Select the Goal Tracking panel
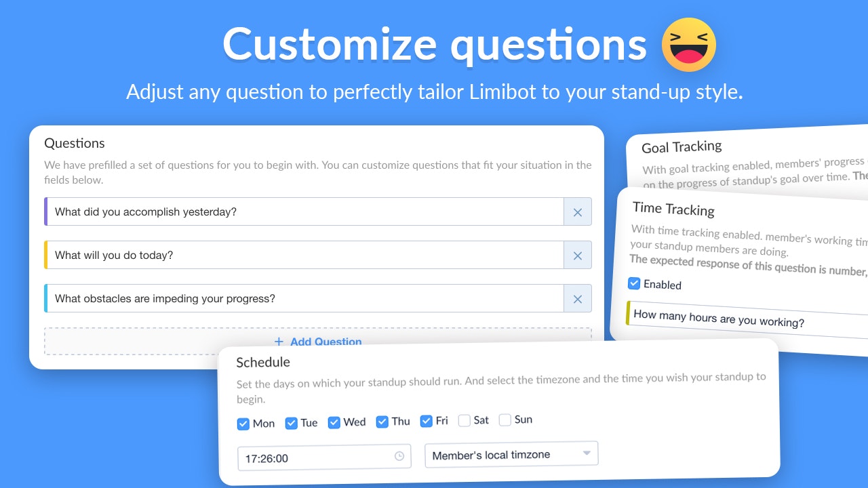This screenshot has width=868, height=488. click(x=680, y=146)
